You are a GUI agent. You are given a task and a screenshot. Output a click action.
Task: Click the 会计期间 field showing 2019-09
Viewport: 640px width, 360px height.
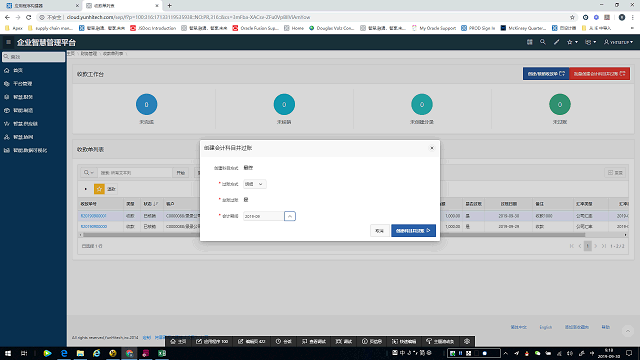tap(263, 216)
